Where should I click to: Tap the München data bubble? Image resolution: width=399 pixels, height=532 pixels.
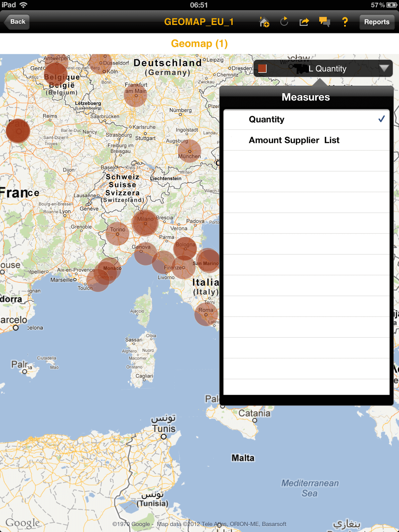tap(190, 151)
